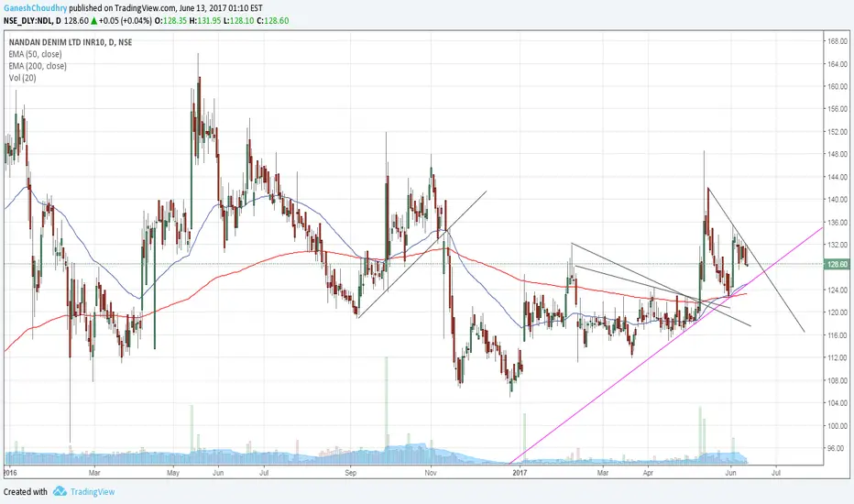The image size is (854, 504).
Task: Click the 124.00 price axis label
Action: [838, 290]
